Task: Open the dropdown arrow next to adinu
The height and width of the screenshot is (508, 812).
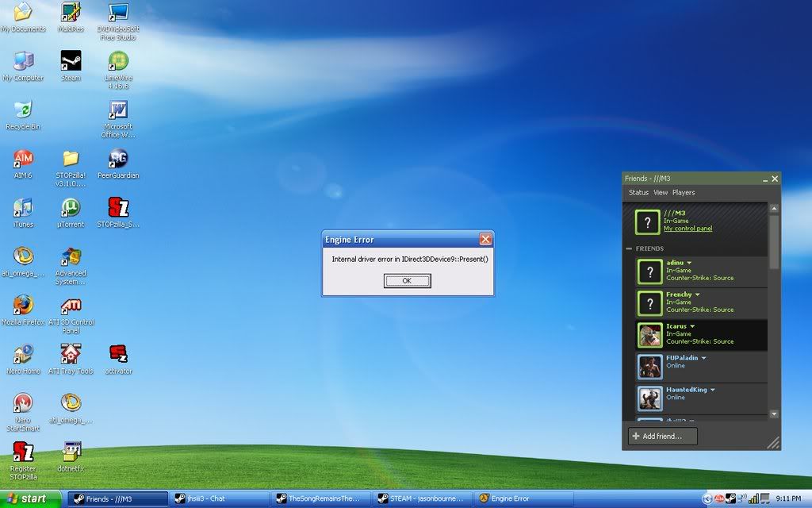Action: click(689, 264)
